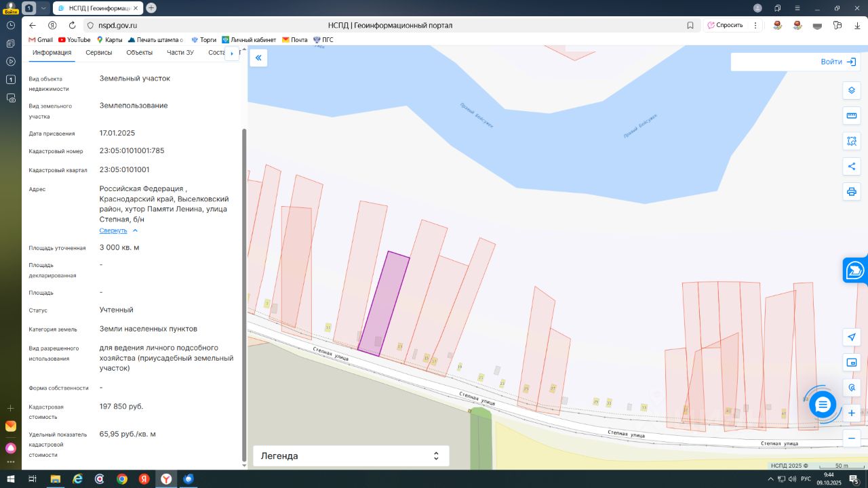Click the value 65,95 руб./кв. м

pyautogui.click(x=127, y=434)
